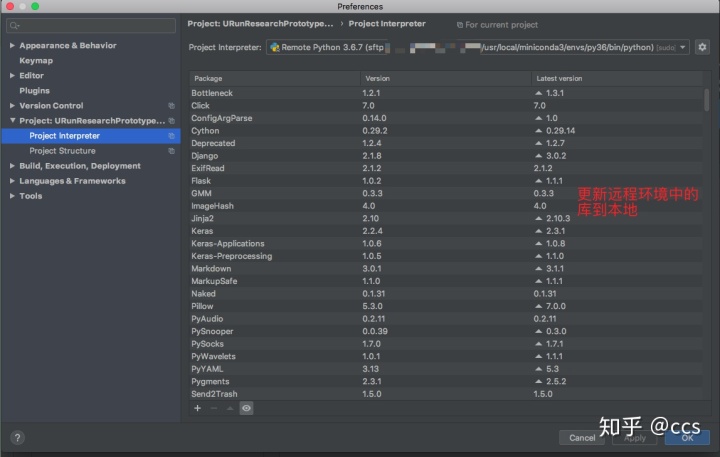The height and width of the screenshot is (457, 720).
Task: Select the PyWavelets package row
Action: point(446,356)
